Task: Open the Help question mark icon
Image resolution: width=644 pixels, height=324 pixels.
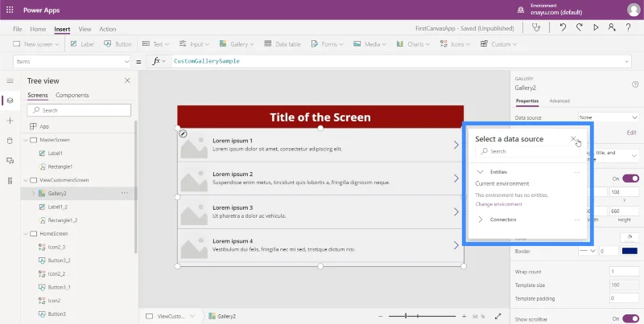Action: pyautogui.click(x=628, y=27)
